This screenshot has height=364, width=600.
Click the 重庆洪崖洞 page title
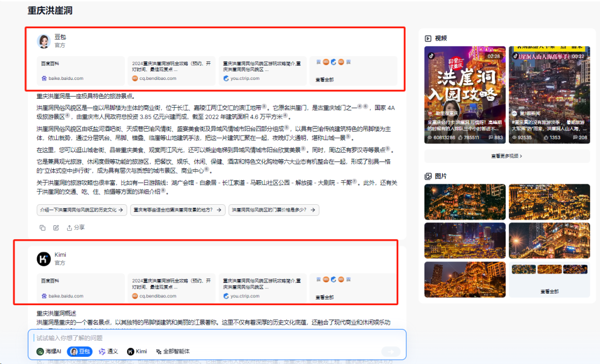pyautogui.click(x=50, y=11)
